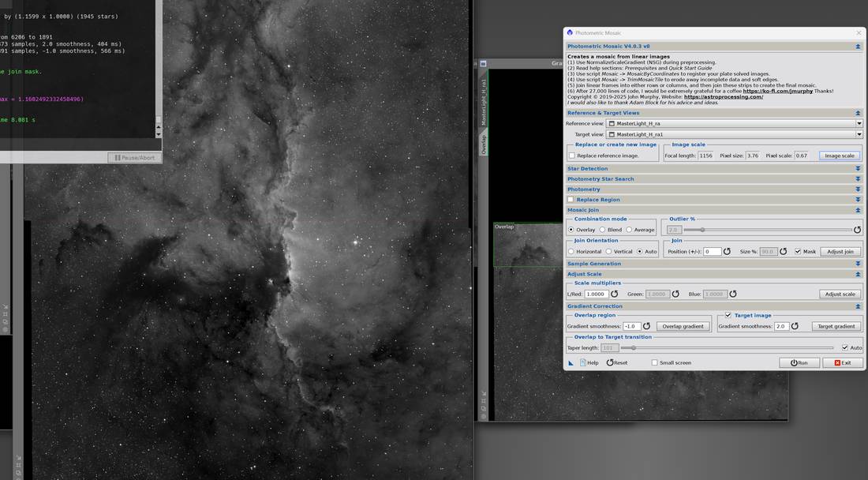The width and height of the screenshot is (868, 480).
Task: Open the Reference view dropdown
Action: tap(859, 123)
